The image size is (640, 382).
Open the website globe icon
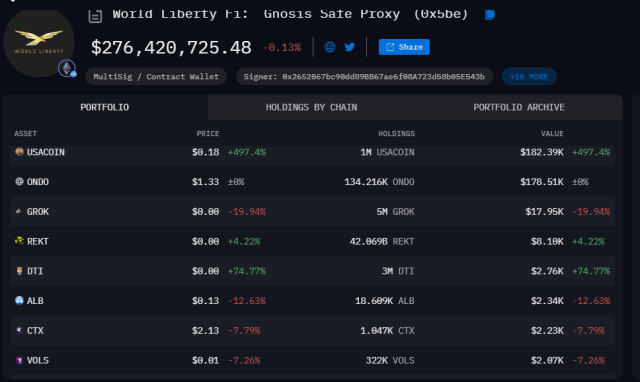330,47
